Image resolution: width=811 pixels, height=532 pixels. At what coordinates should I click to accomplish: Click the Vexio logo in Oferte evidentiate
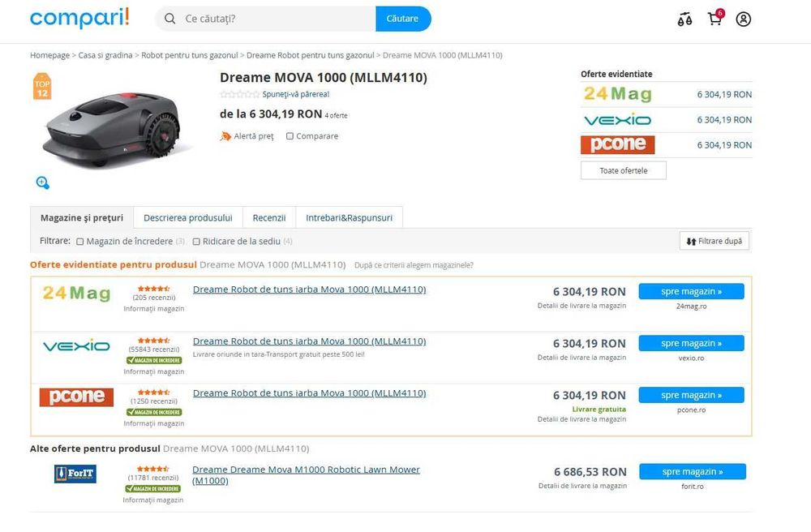[617, 120]
